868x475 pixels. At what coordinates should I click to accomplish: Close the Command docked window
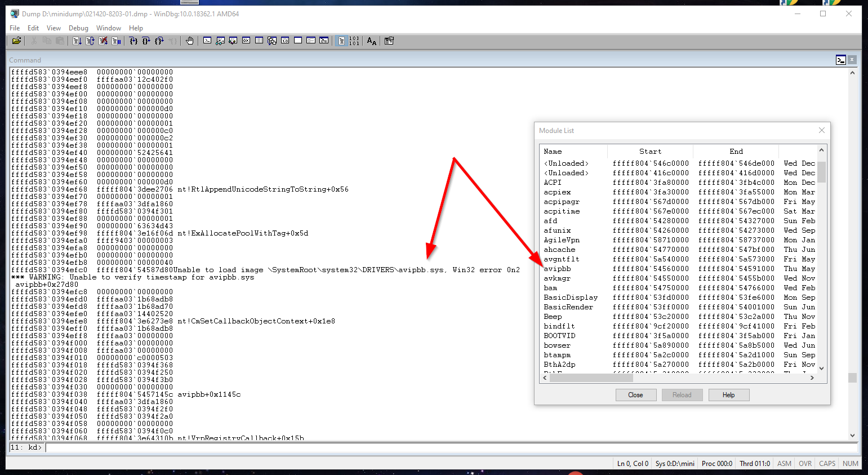point(852,60)
